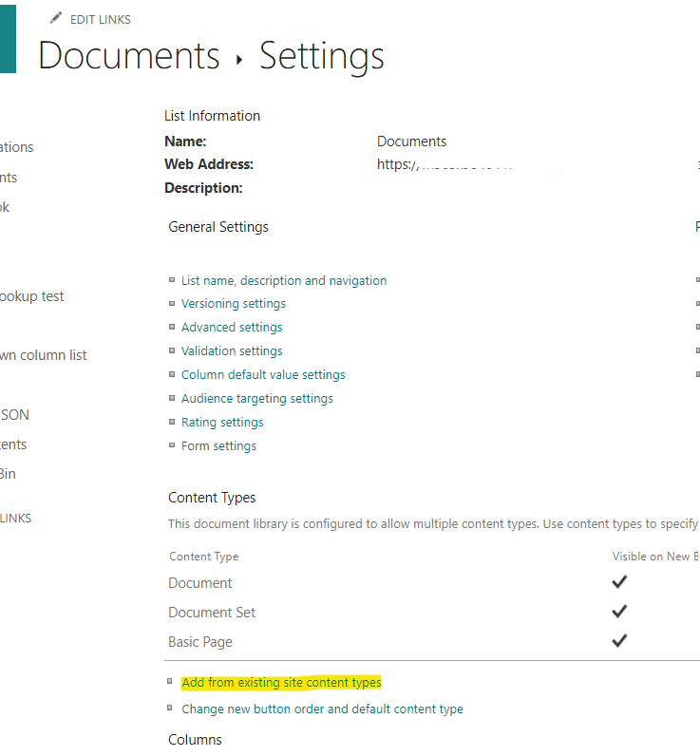This screenshot has height=756, width=700.
Task: Open List name, description and navigation
Action: [284, 280]
